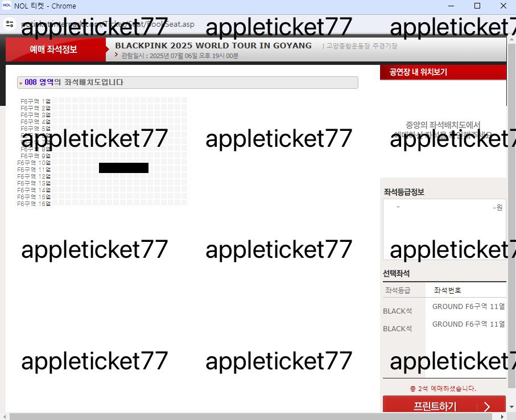The image size is (516, 420).
Task: Click the 총 2석 예매하셨습니다 message
Action: 443,389
